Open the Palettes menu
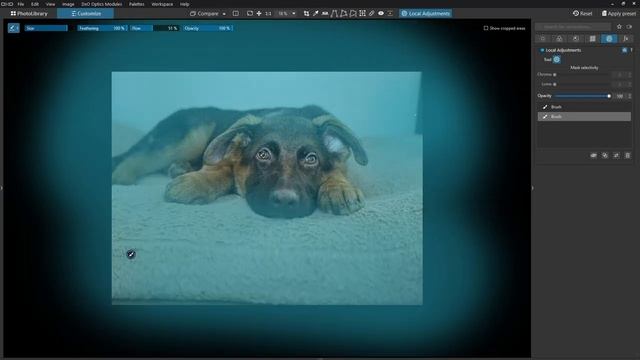Screen dimensions: 640x360 (136, 4)
